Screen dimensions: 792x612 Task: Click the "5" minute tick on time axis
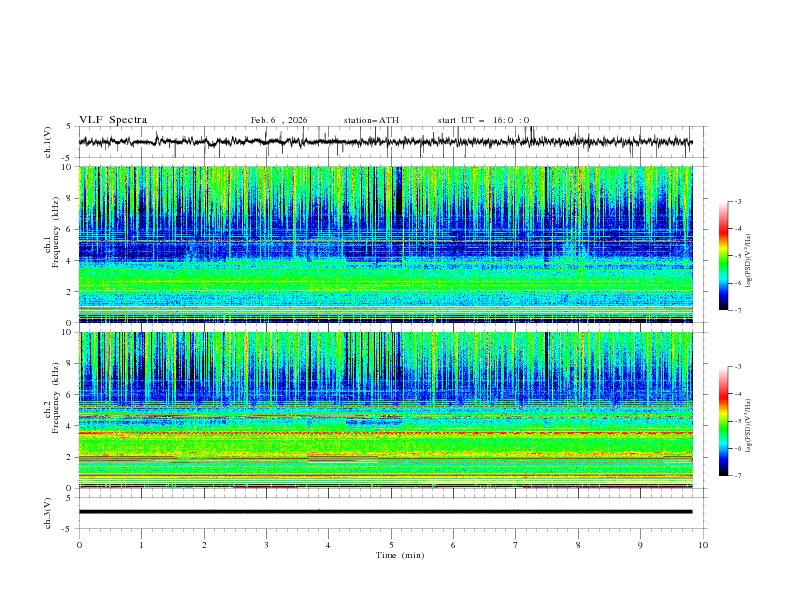pos(391,545)
